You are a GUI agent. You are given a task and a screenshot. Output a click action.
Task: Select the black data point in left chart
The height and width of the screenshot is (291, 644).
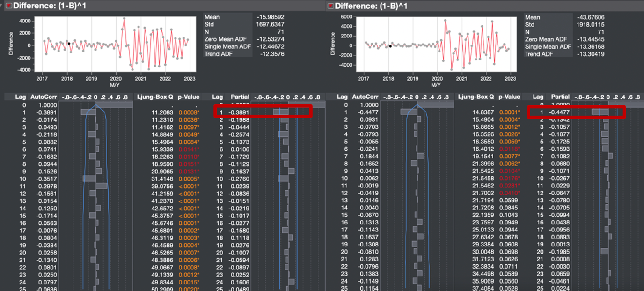pyautogui.click(x=69, y=43)
